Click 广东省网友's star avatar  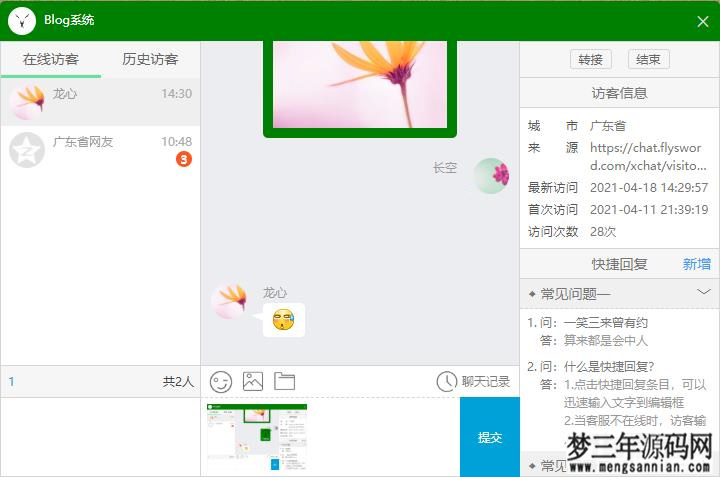tap(27, 150)
